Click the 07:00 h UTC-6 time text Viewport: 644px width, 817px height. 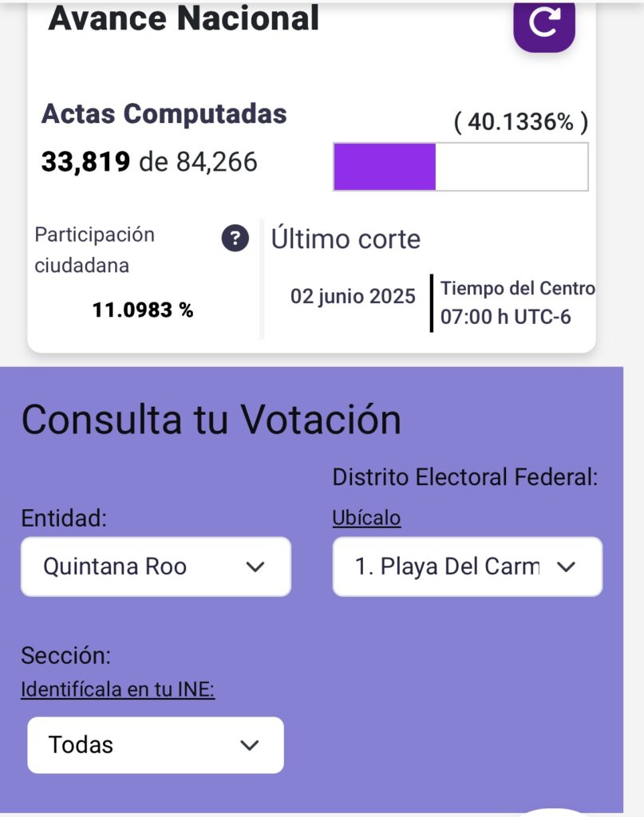tap(505, 317)
